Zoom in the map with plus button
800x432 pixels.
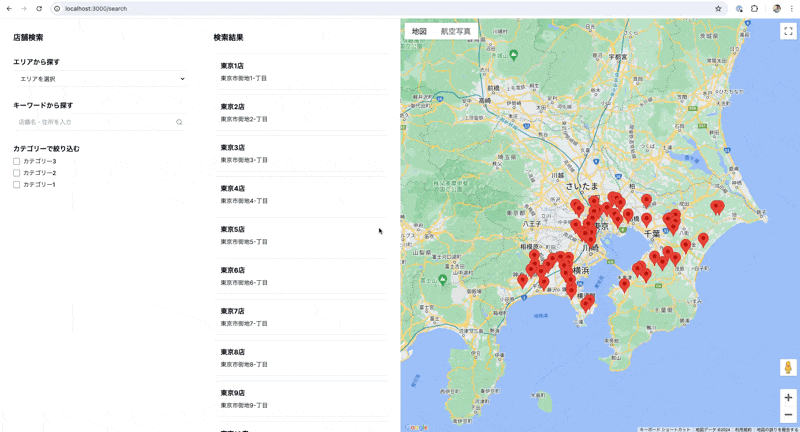tap(788, 398)
